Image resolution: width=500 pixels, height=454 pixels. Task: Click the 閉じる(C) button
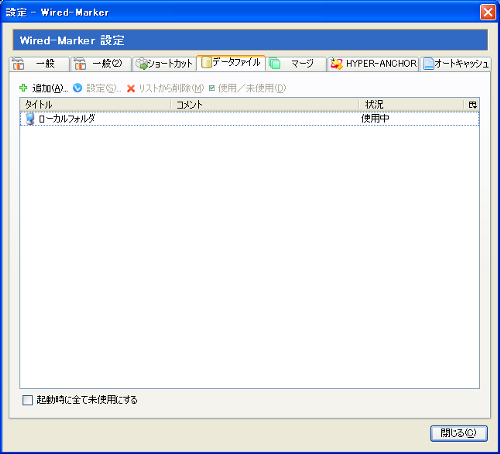click(x=459, y=433)
